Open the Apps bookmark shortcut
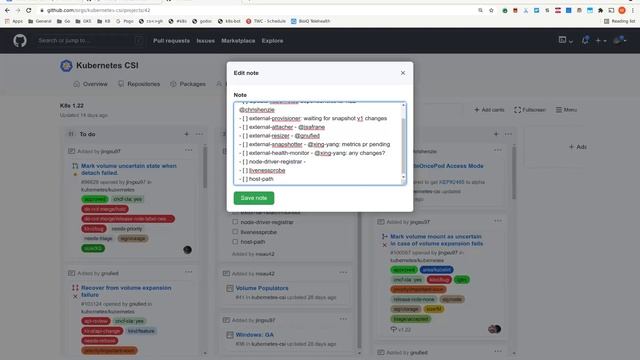This screenshot has height=360, width=640. [x=14, y=21]
